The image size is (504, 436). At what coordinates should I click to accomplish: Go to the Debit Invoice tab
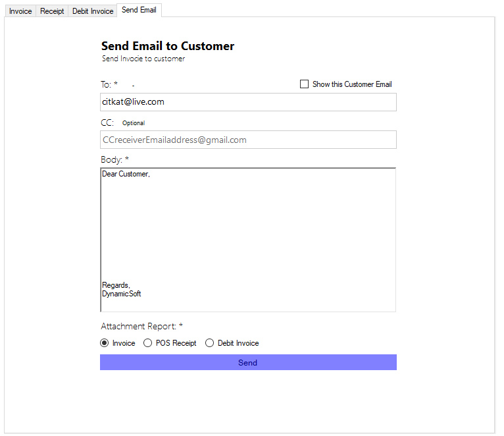tap(93, 11)
